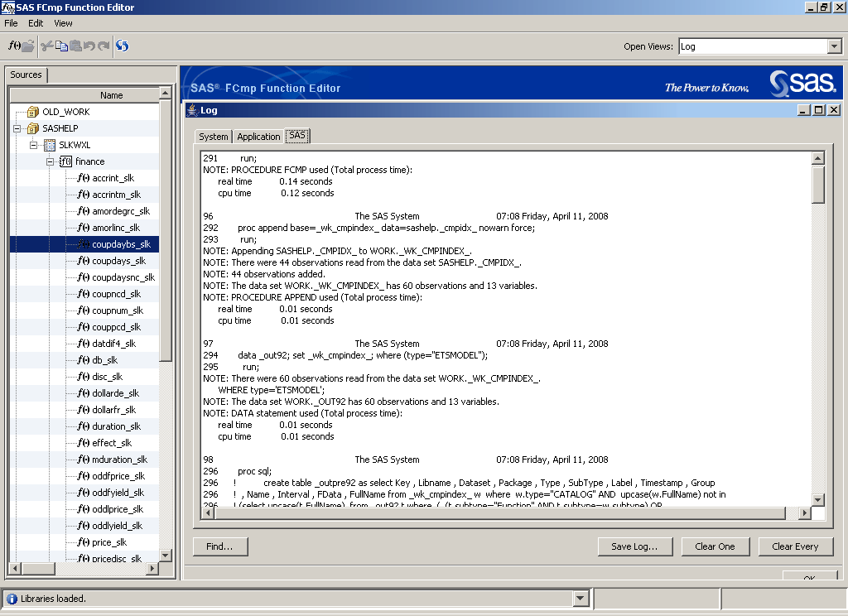Viewport: 848px width, 616px height.
Task: Click the Copy toolbar icon
Action: pyautogui.click(x=61, y=46)
